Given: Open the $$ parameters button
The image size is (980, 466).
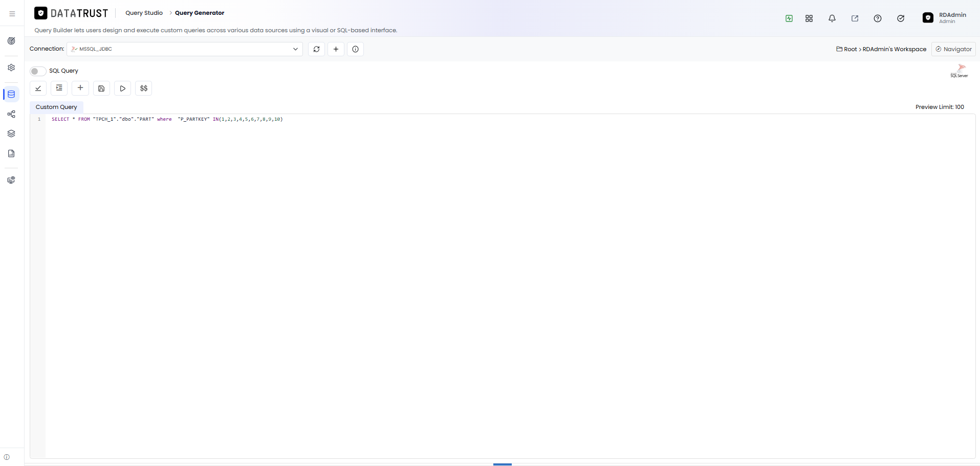Looking at the screenshot, I should (x=144, y=88).
